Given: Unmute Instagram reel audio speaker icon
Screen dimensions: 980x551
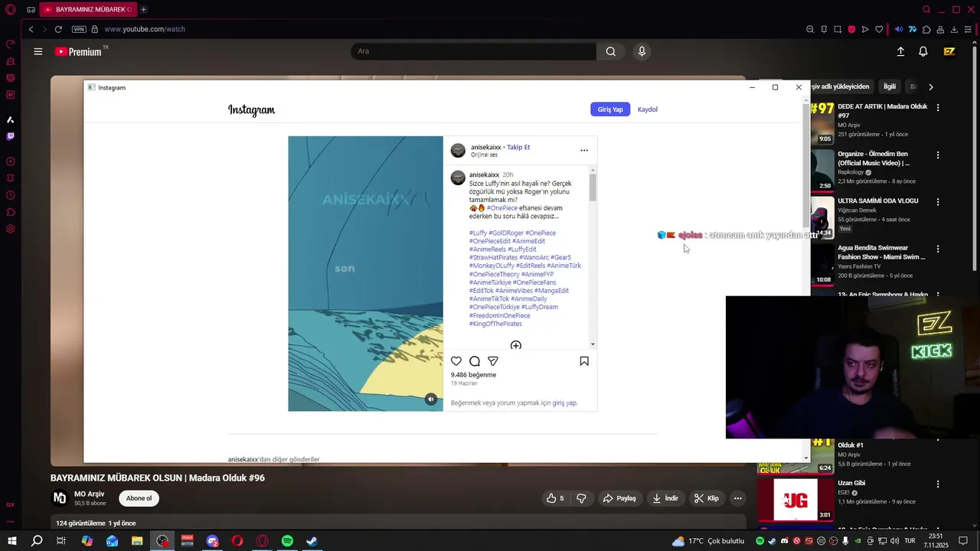Looking at the screenshot, I should pyautogui.click(x=431, y=399).
